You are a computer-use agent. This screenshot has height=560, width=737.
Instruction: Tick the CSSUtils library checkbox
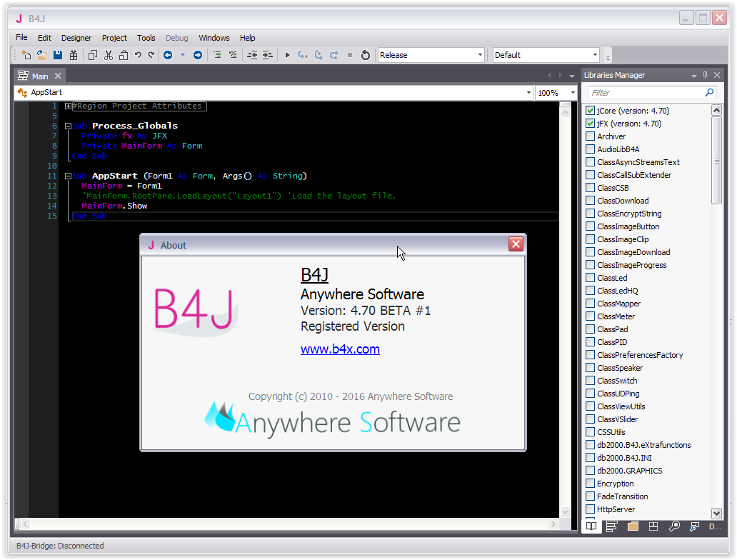pos(591,431)
